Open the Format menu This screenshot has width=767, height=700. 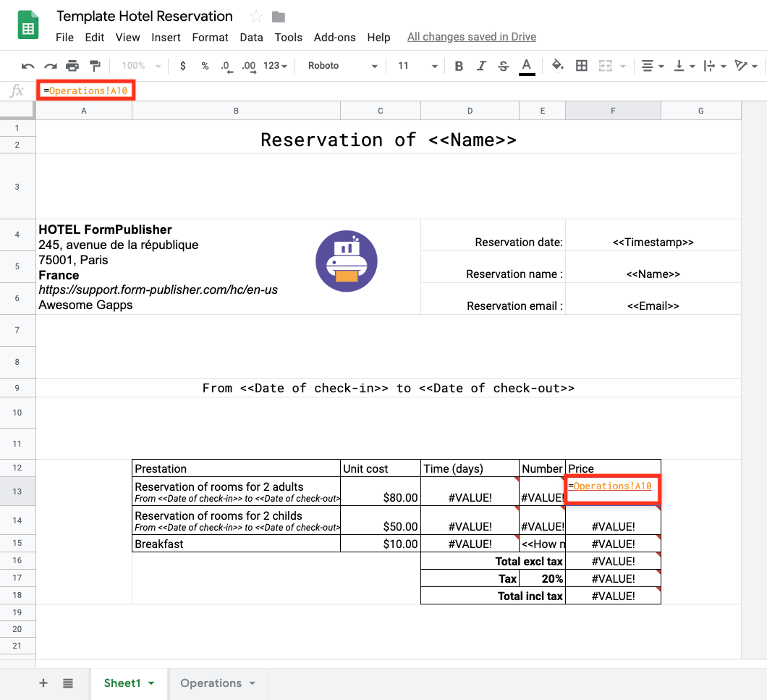tap(210, 37)
